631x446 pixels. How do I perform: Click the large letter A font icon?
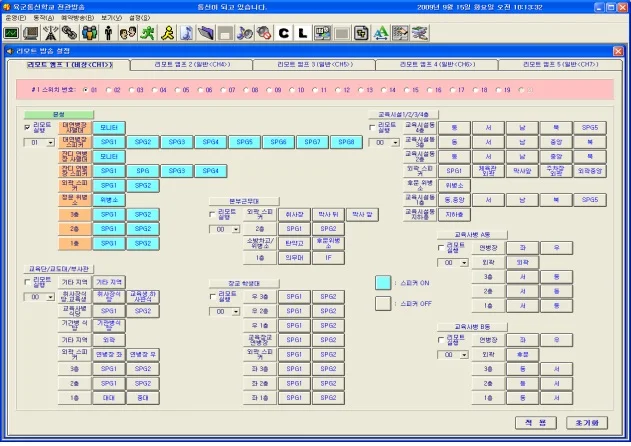tap(381, 33)
